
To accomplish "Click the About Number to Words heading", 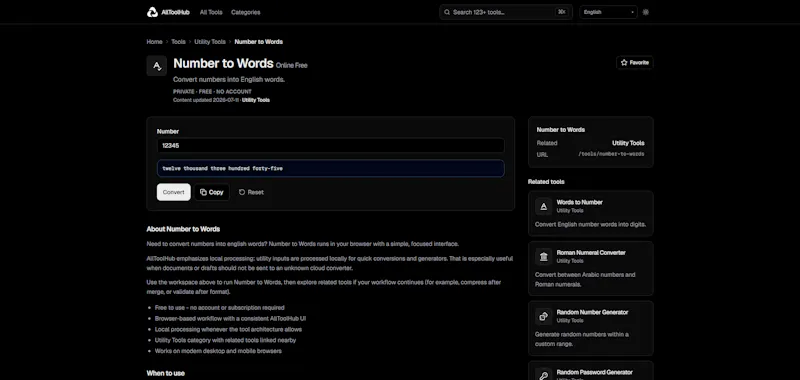I will coord(183,229).
